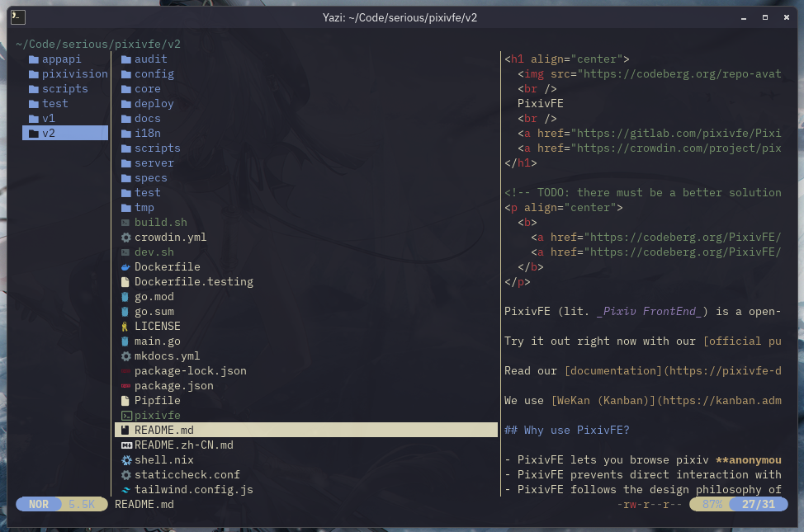The image size is (804, 532).
Task: Click the Dockerfile.testing file icon
Action: click(125, 282)
